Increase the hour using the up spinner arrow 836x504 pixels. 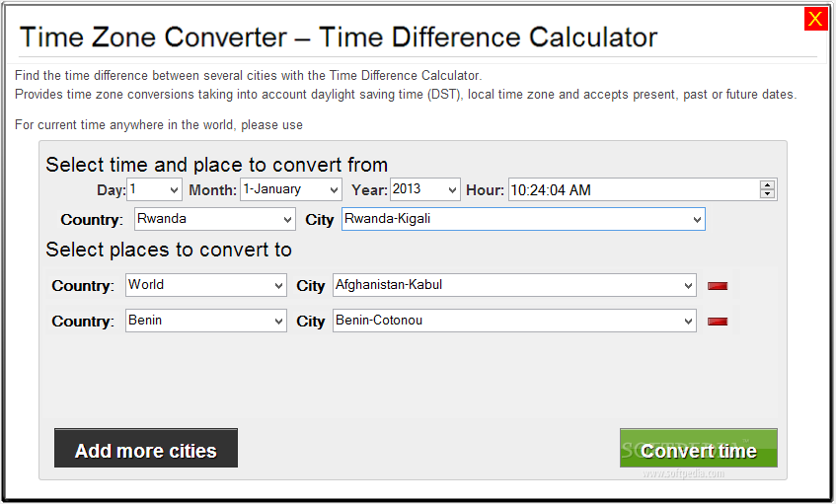[x=767, y=184]
